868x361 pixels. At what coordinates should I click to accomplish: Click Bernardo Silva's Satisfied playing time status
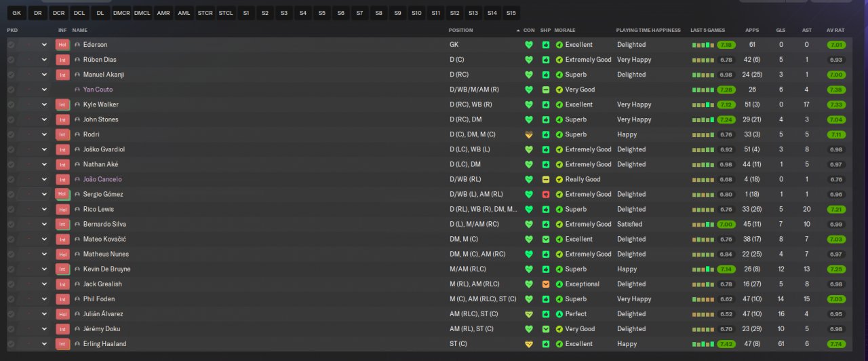[x=629, y=224]
